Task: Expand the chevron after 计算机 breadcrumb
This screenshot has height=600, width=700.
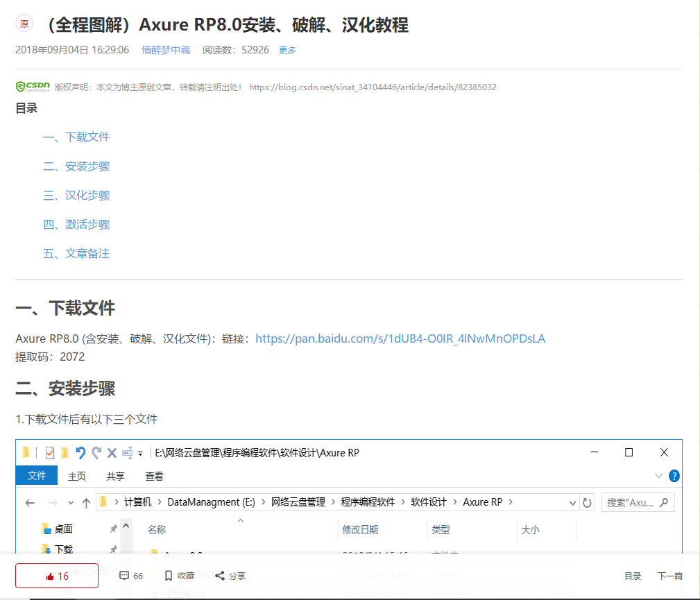Action: click(160, 502)
